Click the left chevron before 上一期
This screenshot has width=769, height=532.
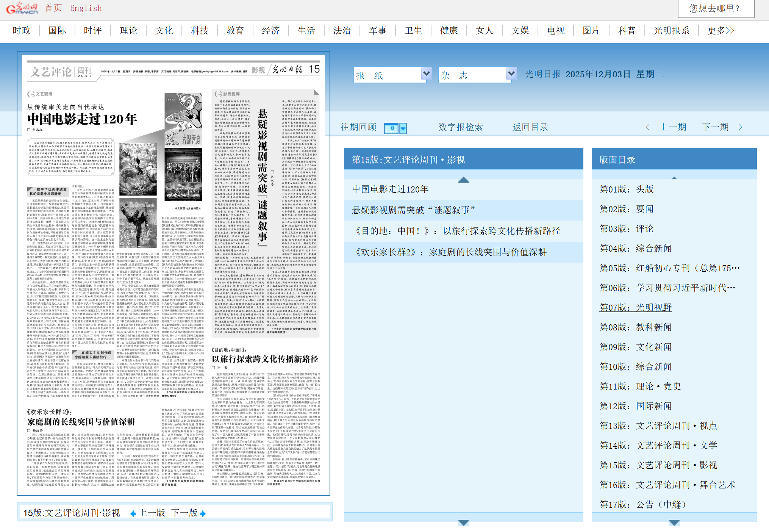click(649, 127)
